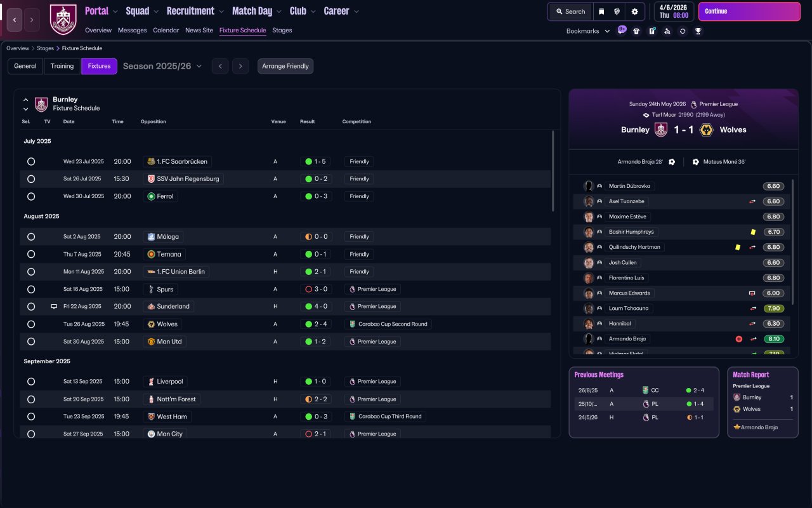
Task: Click the team shirt shortcut icon
Action: click(636, 30)
